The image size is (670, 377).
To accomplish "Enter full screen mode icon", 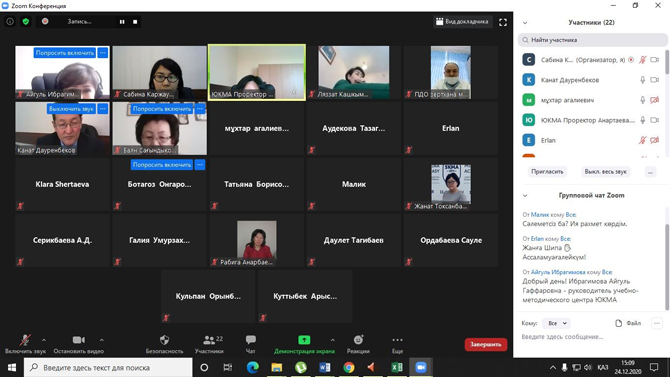I will click(503, 22).
